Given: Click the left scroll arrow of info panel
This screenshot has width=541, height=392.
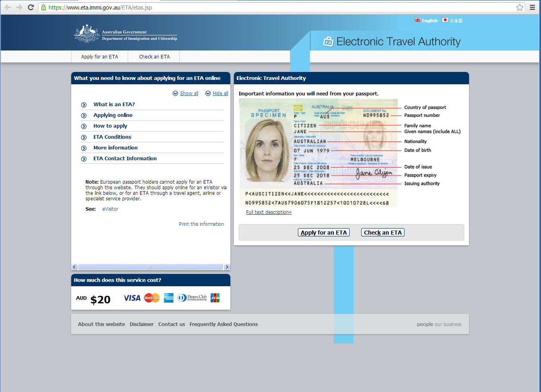Looking at the screenshot, I should tap(74, 267).
